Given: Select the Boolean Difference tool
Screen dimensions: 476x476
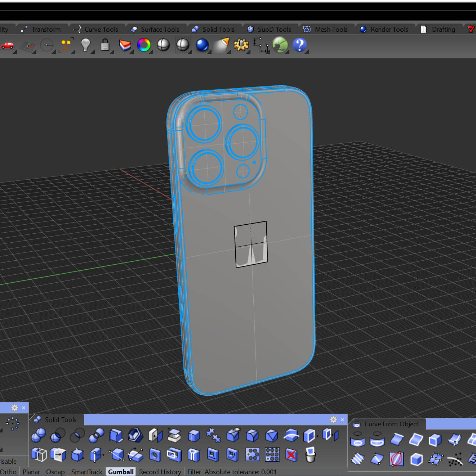Looking at the screenshot, I should tap(58, 435).
